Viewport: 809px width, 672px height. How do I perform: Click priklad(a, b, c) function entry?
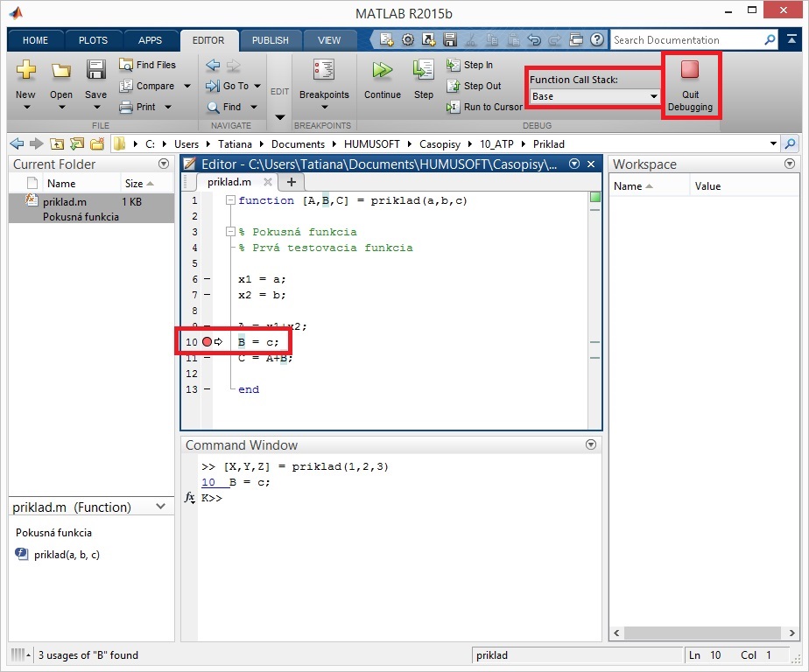67,555
